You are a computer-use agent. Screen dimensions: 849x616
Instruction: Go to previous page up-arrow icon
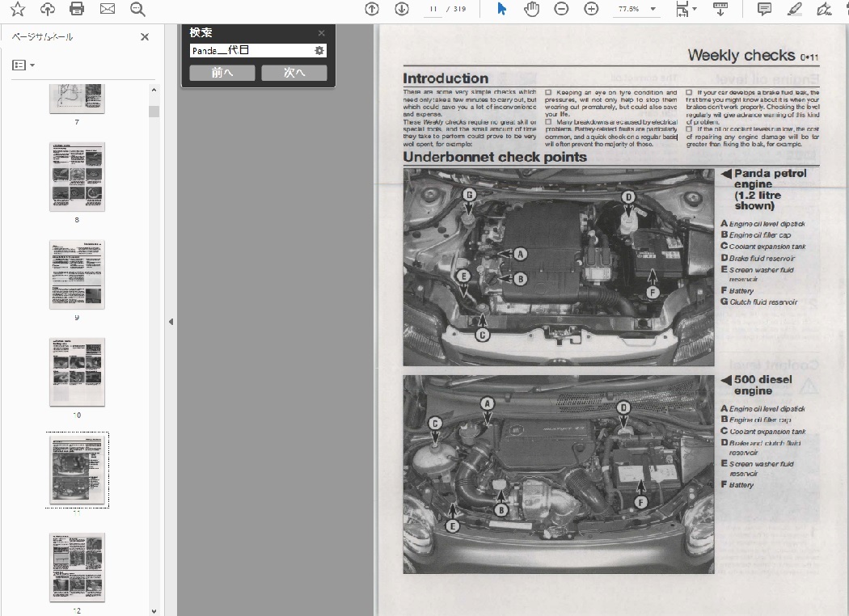[x=371, y=9]
